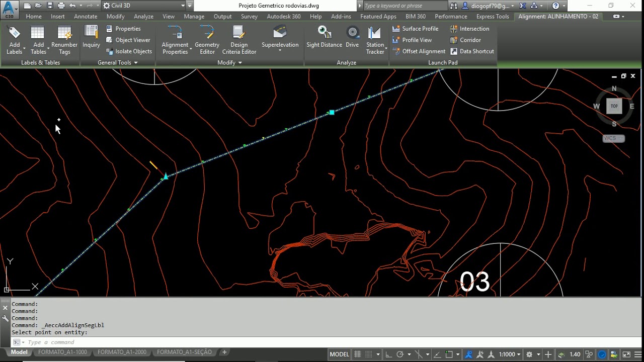644x362 pixels.
Task: Toggle clean screen icon in status bar
Action: pos(626,354)
